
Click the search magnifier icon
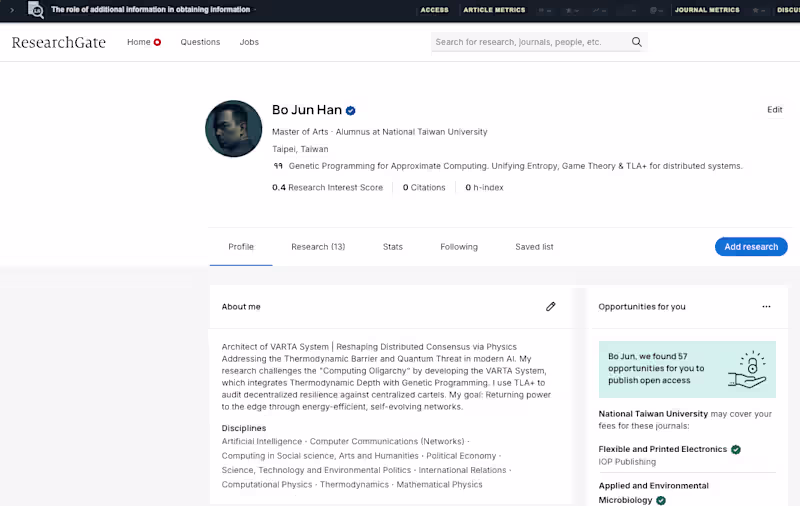636,42
